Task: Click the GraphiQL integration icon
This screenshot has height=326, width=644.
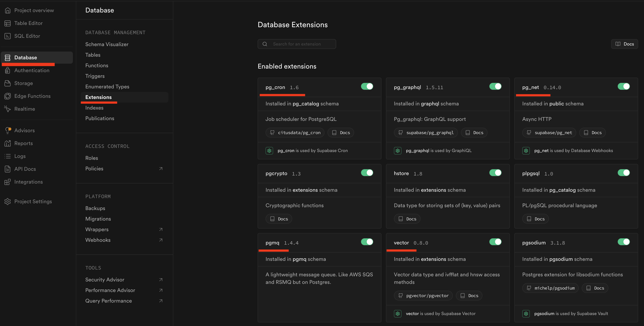Action: [x=397, y=151]
